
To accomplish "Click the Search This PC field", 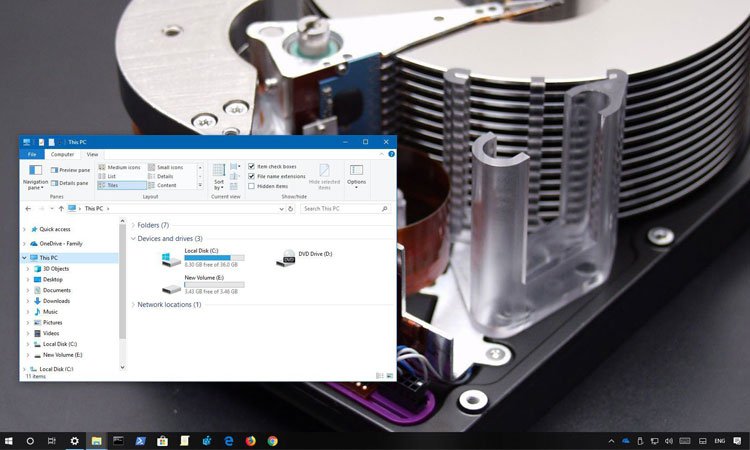I will [340, 209].
